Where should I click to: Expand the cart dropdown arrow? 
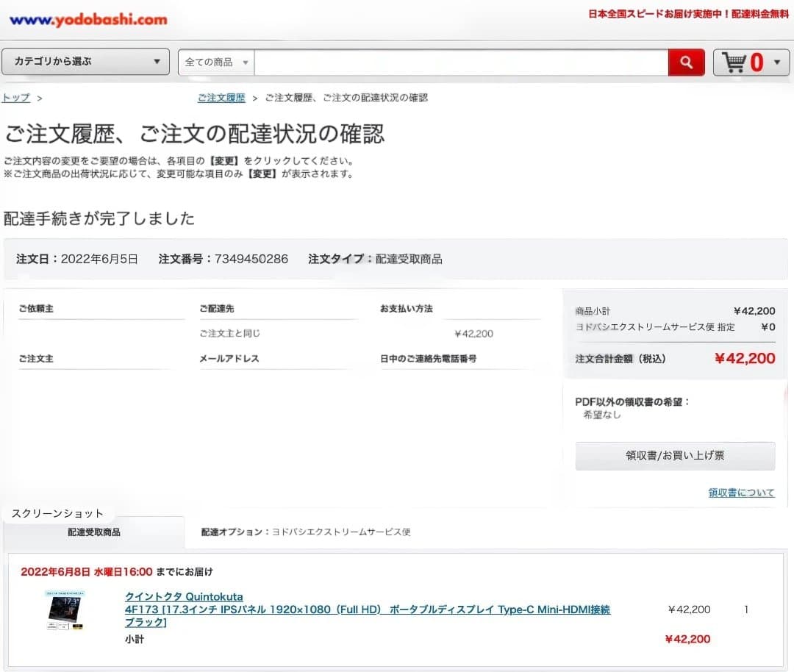tap(777, 62)
